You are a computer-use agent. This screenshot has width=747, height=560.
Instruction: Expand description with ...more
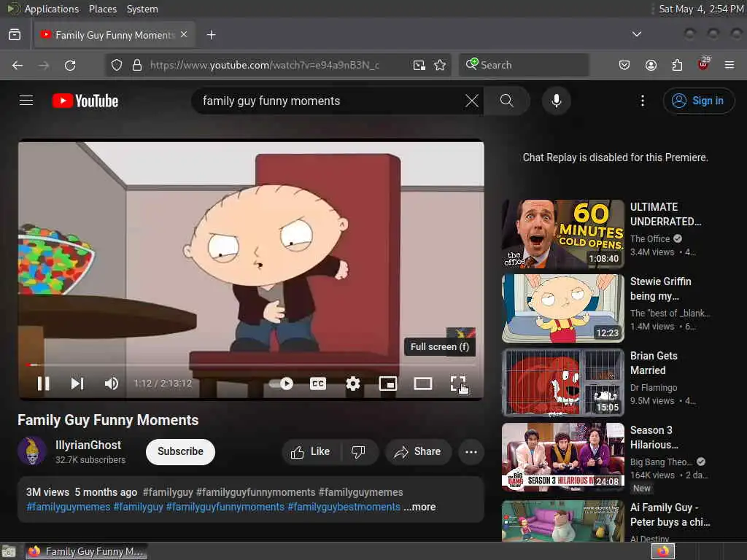(x=419, y=507)
